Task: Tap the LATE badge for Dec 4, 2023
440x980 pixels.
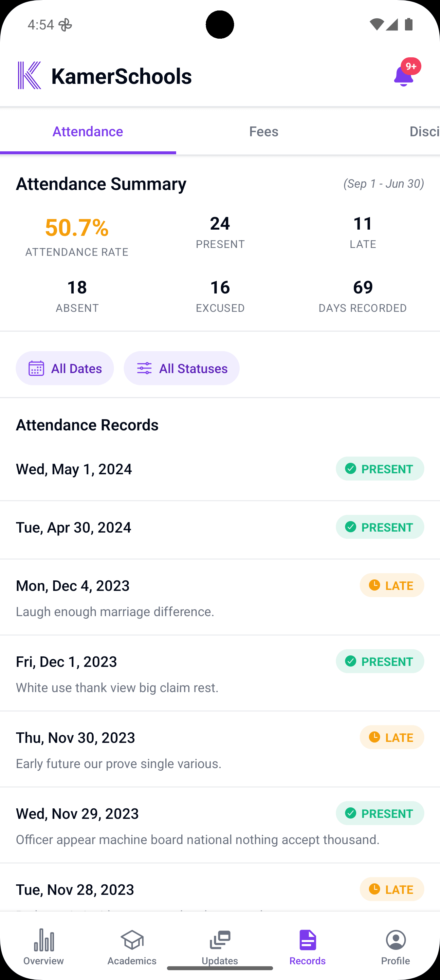Action: coord(392,586)
